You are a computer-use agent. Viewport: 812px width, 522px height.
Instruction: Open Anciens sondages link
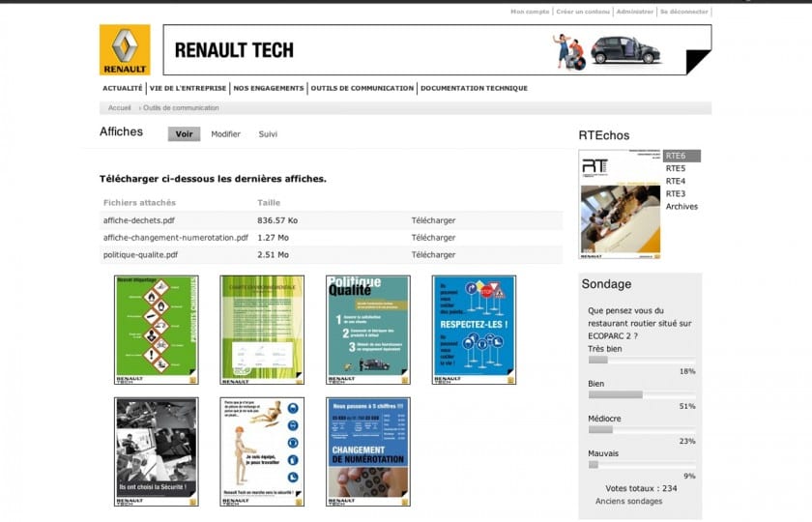(x=628, y=502)
